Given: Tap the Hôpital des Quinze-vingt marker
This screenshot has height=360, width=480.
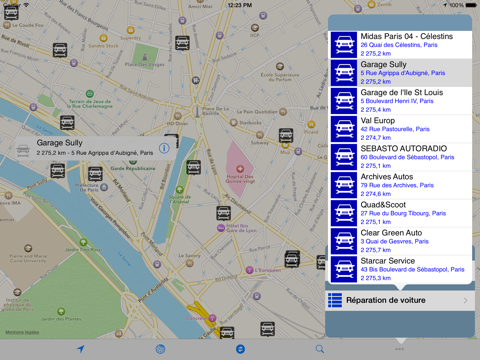Looking at the screenshot, I should pos(240,169).
